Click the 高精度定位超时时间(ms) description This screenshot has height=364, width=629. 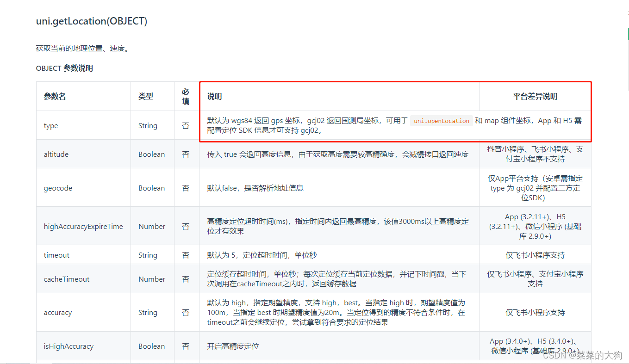point(338,226)
